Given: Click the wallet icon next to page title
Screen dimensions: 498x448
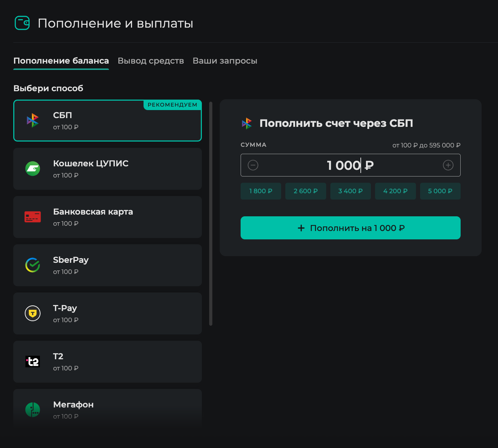Looking at the screenshot, I should click(x=22, y=23).
